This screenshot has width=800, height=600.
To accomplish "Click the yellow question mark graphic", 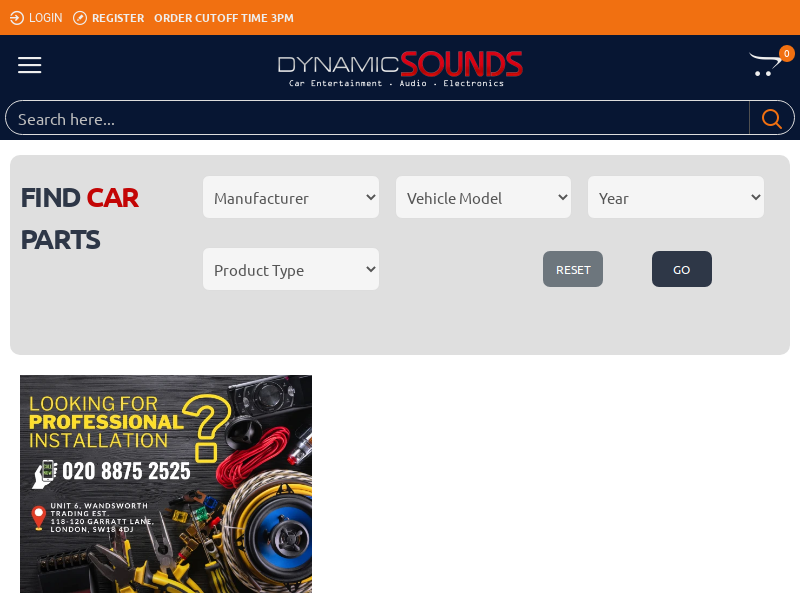I will coord(207,429).
